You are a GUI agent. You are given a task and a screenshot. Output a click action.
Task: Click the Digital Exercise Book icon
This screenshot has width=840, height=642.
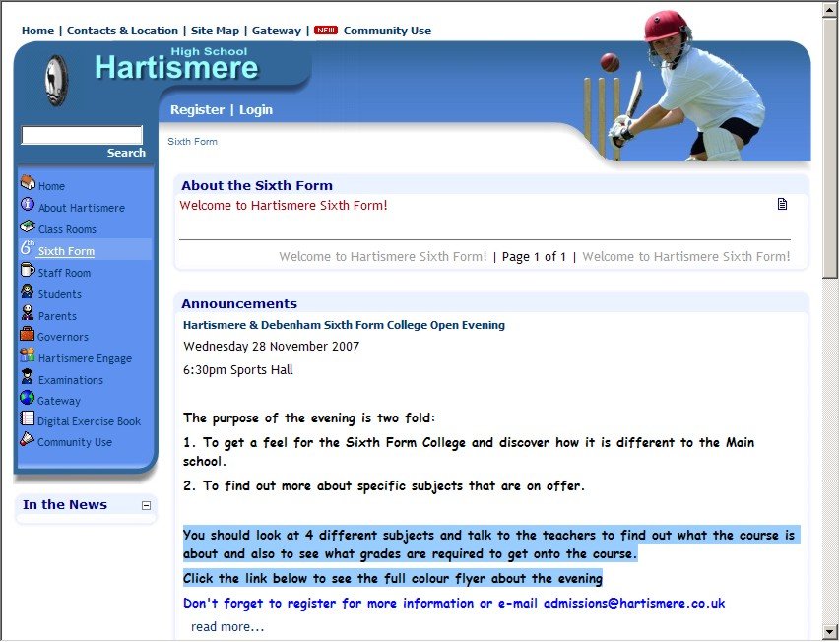coord(28,419)
